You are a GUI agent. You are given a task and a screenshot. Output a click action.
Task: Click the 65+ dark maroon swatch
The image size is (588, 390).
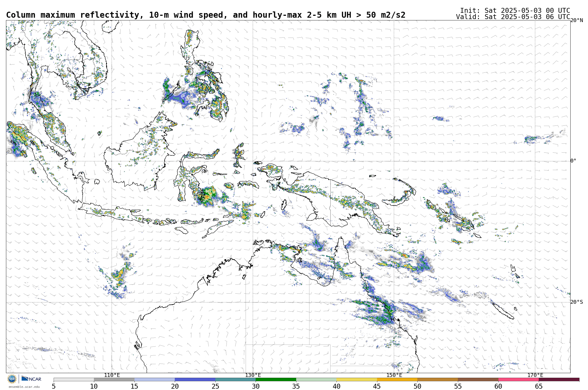point(559,379)
